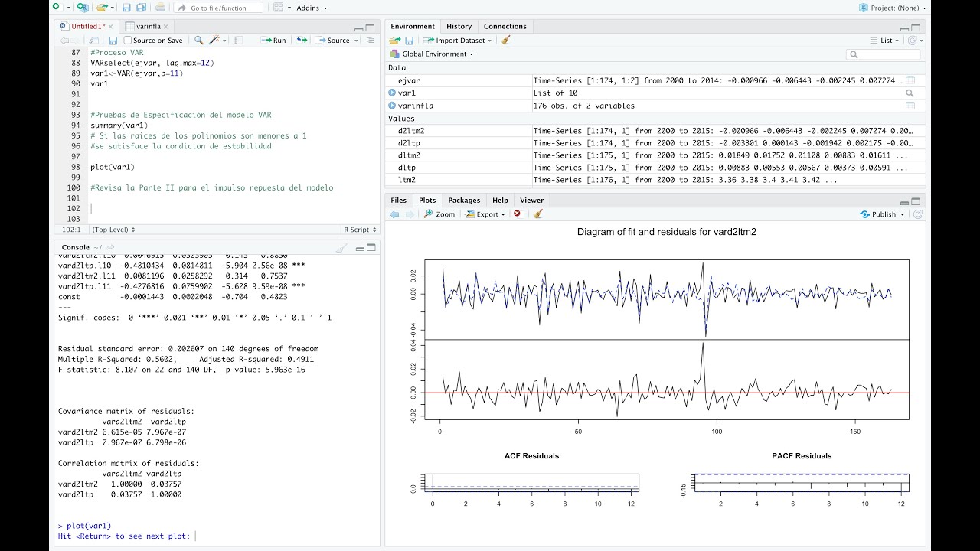Click the Print icon in main toolbar
The width and height of the screenshot is (980, 551).
coord(160,8)
